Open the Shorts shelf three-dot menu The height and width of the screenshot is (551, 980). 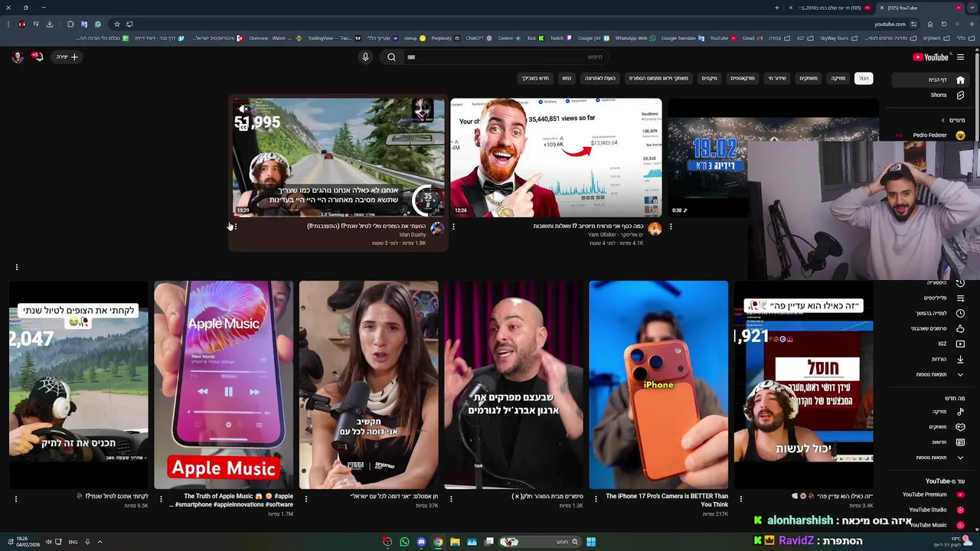[16, 267]
